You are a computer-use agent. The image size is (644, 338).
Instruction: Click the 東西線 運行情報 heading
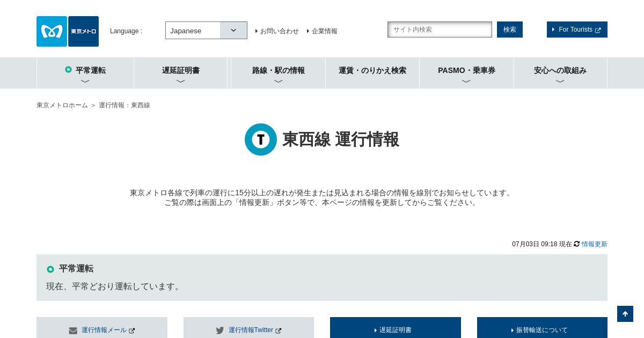pos(341,139)
